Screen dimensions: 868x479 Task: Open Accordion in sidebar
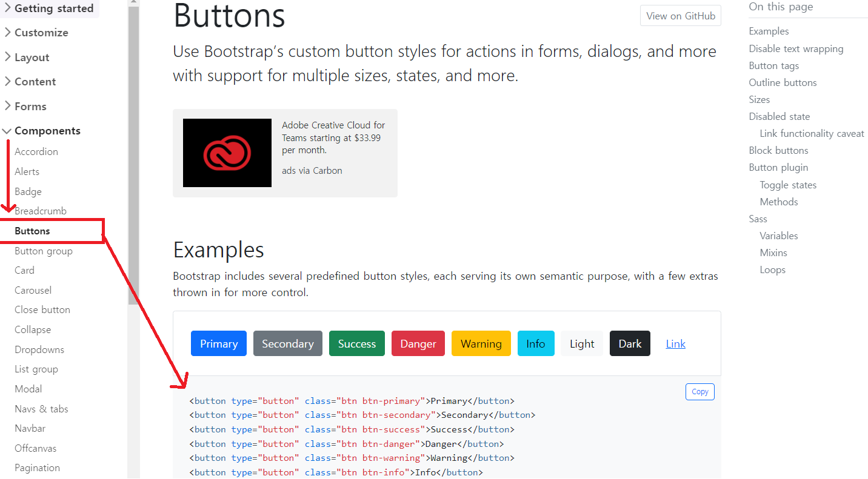[36, 151]
